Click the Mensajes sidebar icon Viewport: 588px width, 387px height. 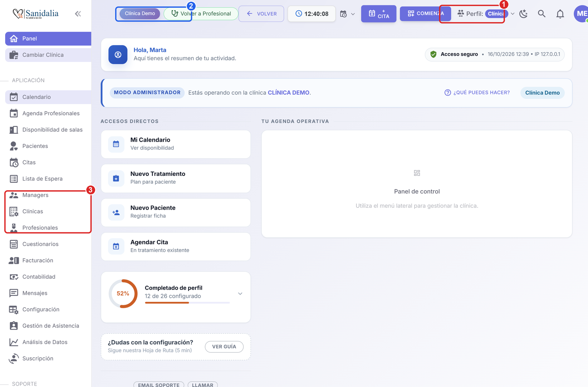point(14,293)
